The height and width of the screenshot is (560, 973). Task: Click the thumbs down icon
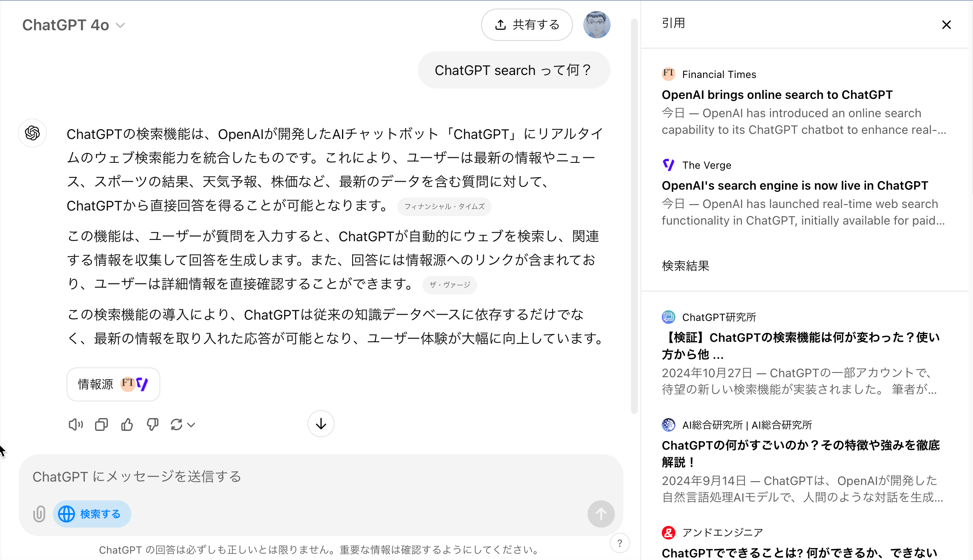[x=152, y=424]
